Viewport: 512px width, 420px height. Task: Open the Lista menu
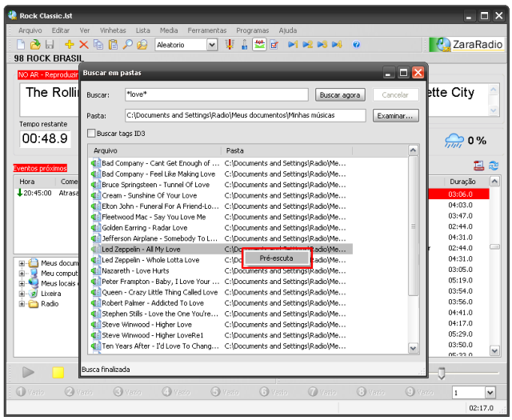[142, 30]
